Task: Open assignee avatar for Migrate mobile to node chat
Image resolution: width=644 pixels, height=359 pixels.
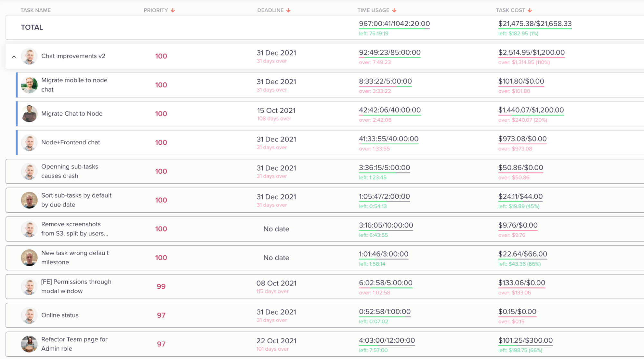Action: [29, 85]
